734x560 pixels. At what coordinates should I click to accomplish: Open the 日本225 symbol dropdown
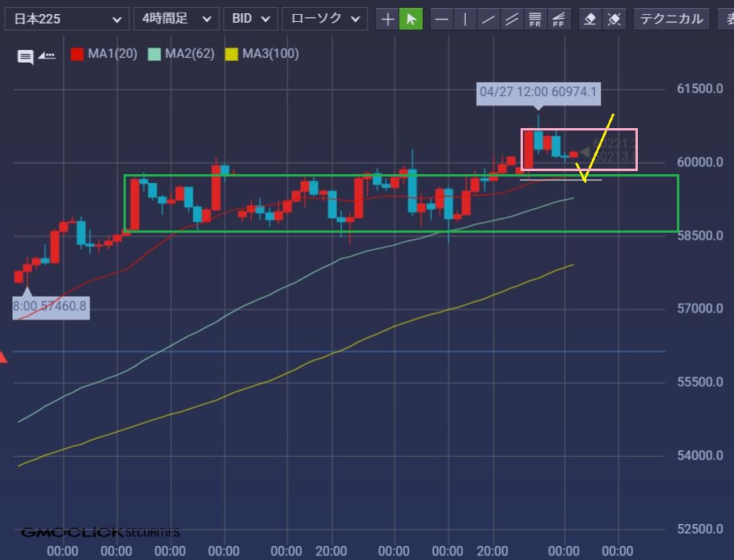click(x=66, y=19)
